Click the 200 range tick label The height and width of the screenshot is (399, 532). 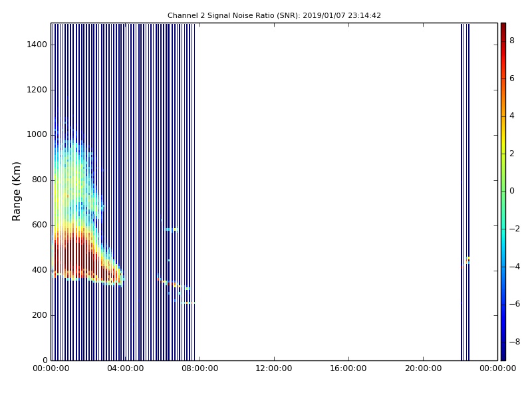(39, 315)
